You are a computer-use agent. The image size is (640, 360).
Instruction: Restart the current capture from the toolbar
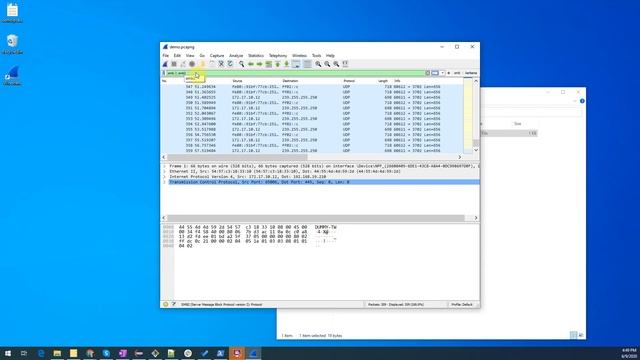click(183, 64)
